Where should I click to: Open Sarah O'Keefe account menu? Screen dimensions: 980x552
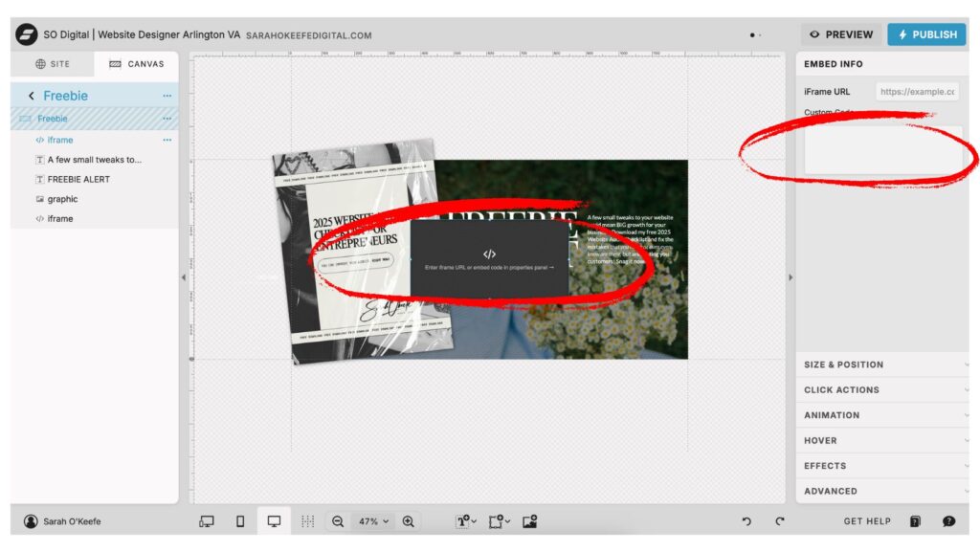(x=62, y=521)
